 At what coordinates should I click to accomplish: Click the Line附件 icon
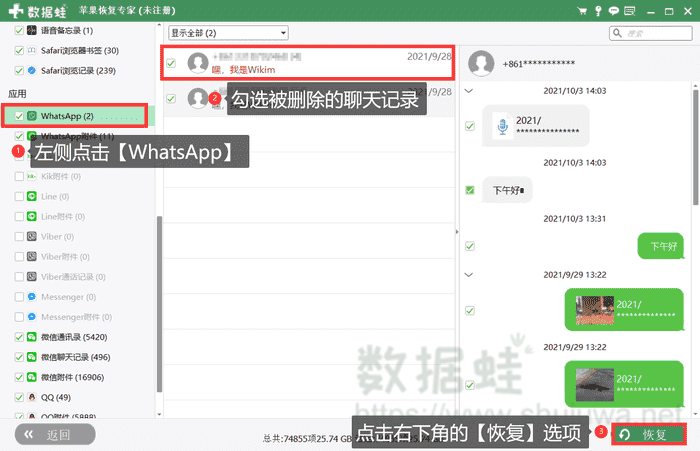[32, 217]
